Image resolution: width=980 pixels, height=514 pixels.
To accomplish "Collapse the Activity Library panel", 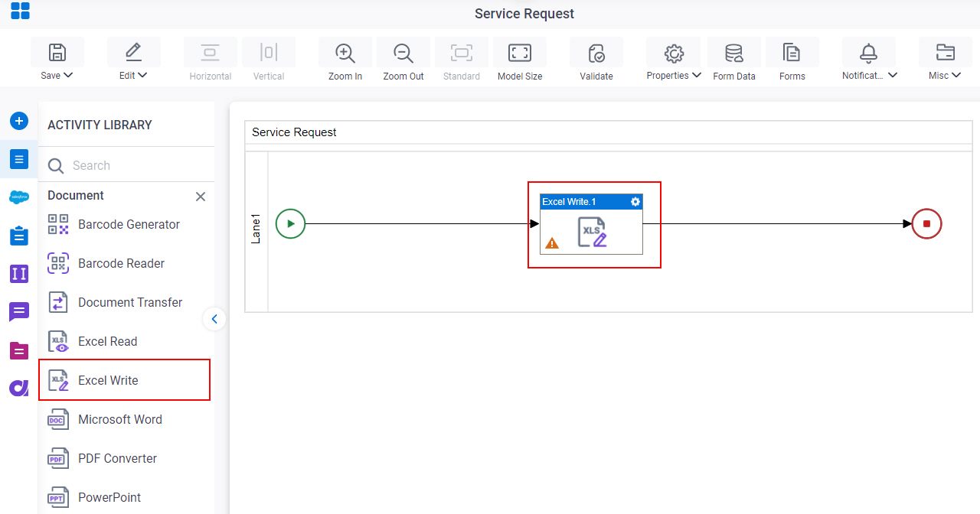I will pos(214,319).
